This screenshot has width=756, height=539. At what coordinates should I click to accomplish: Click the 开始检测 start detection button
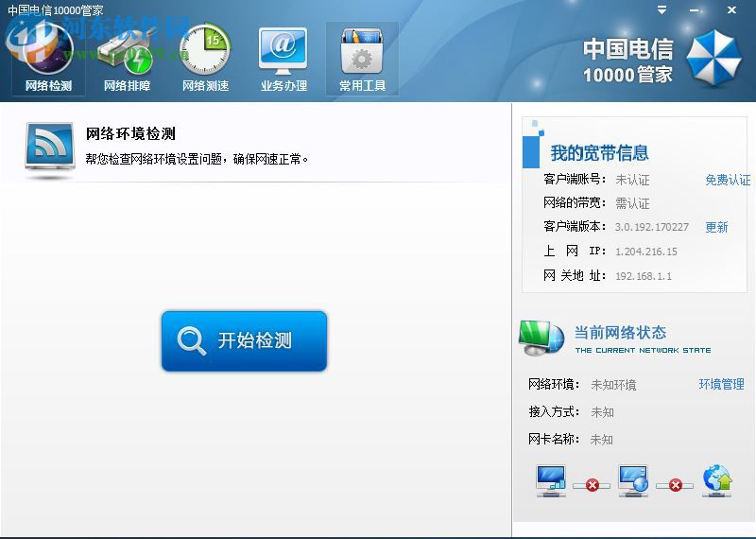pyautogui.click(x=244, y=340)
